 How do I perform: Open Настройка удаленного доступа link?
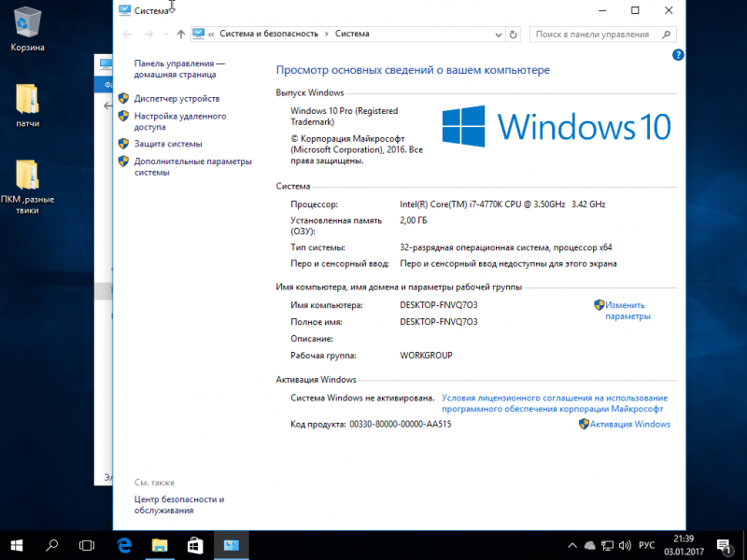pos(180,121)
